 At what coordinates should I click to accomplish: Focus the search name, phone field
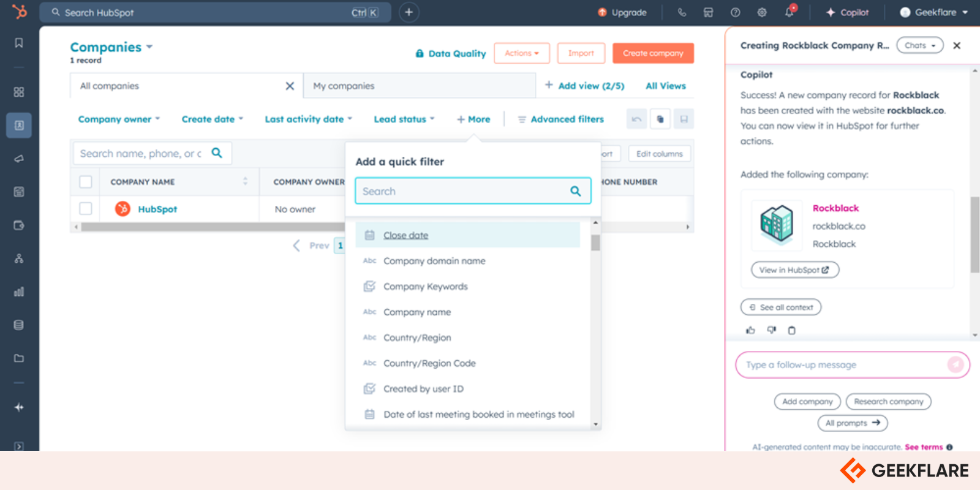click(153, 153)
